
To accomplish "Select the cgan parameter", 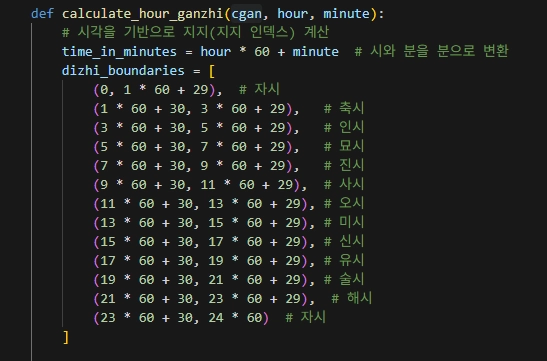I will point(246,14).
